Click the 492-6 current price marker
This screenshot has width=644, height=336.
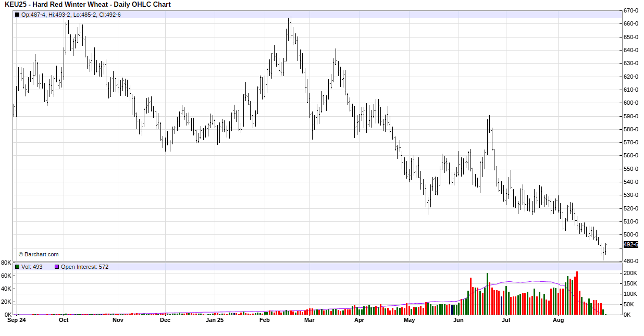[631, 244]
